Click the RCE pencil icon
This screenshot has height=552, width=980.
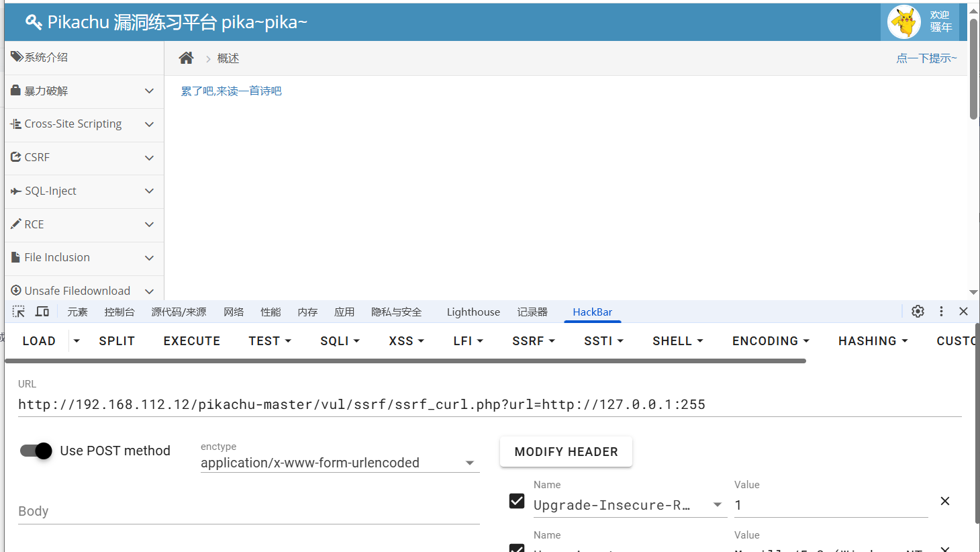point(16,224)
